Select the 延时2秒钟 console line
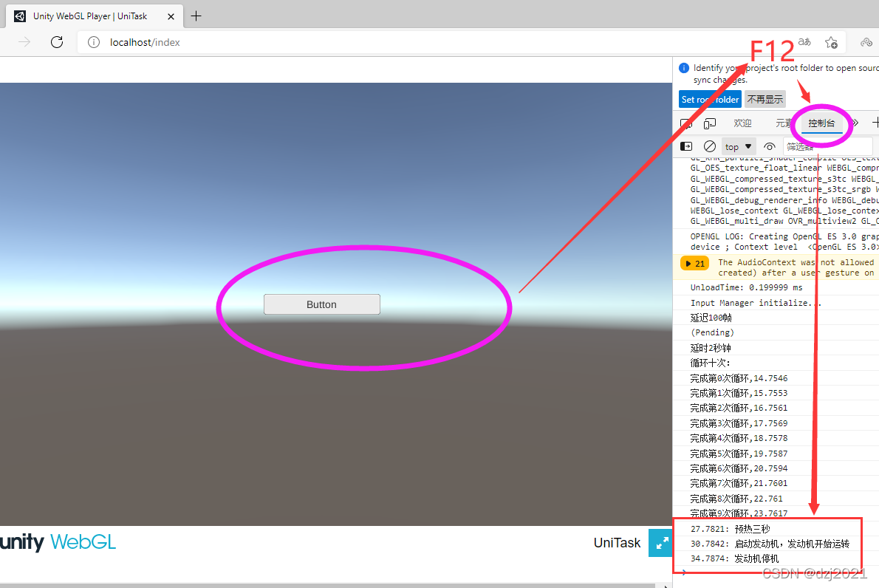The width and height of the screenshot is (879, 588). [776, 347]
